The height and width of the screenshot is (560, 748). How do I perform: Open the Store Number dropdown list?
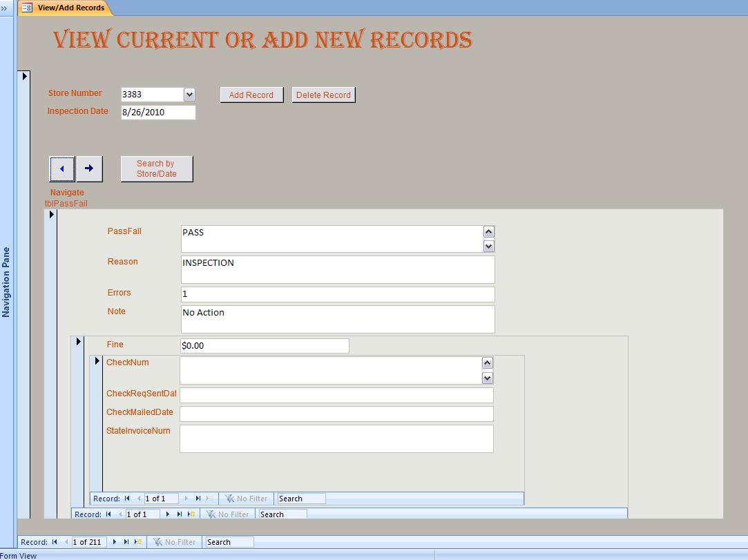pyautogui.click(x=189, y=95)
